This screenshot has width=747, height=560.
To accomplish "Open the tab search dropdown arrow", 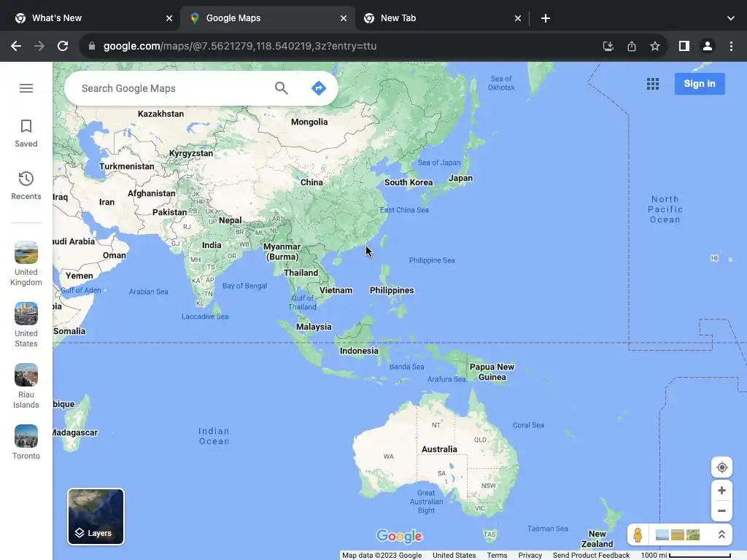I will pos(731,18).
